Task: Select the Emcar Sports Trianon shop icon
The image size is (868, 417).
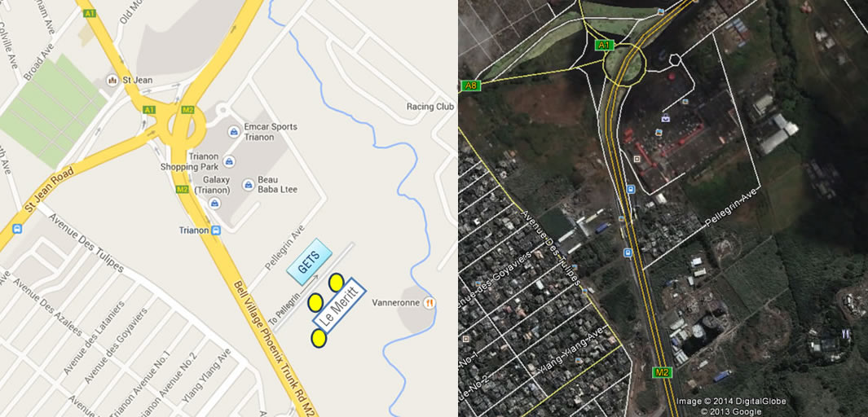Action: [x=234, y=132]
